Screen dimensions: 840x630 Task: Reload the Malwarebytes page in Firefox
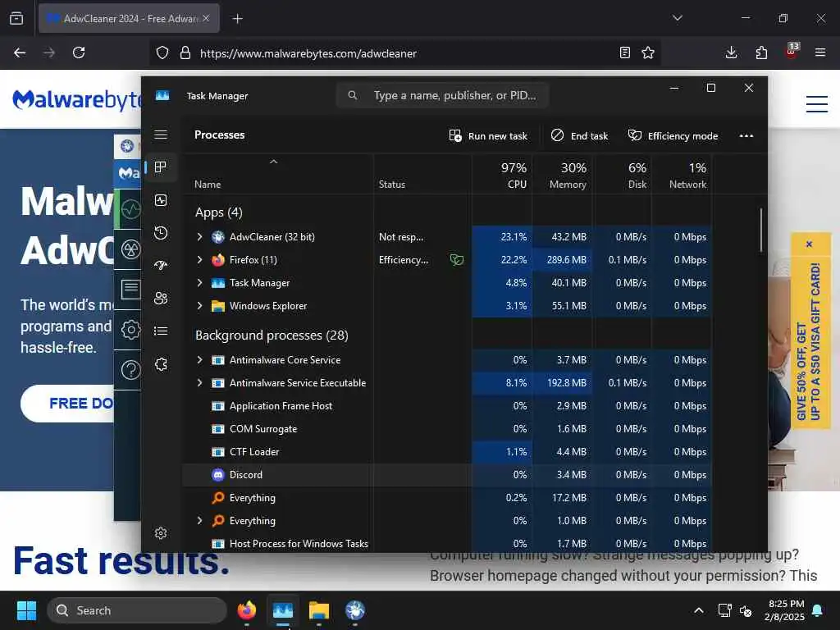click(x=79, y=52)
